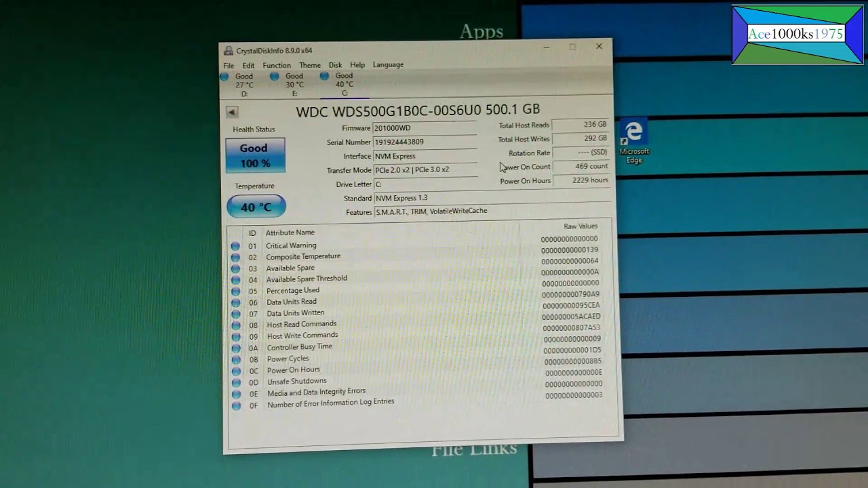Screen dimensions: 868x488
Task: Click the disk model title WDC WDS500G1B0C-00S6U0
Action: coord(389,110)
